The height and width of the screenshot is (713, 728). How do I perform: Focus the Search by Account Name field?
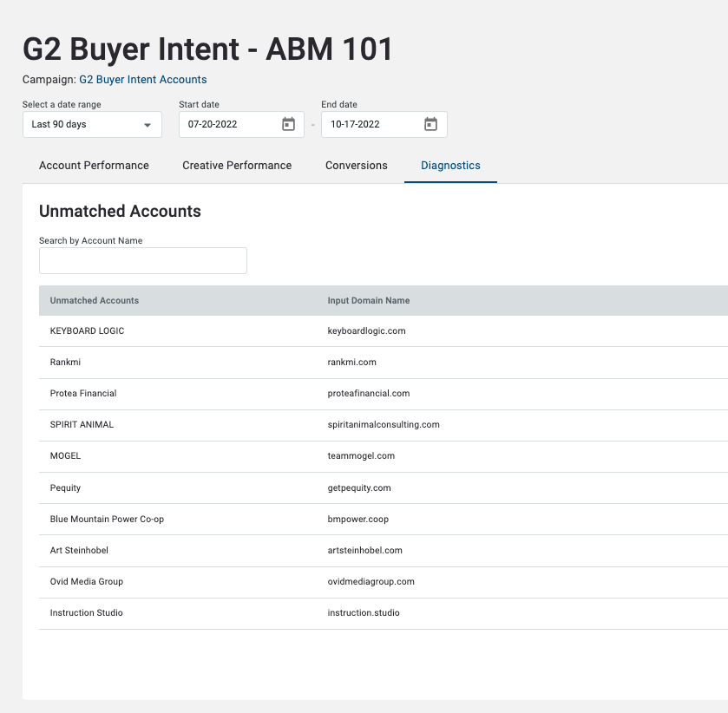143,260
